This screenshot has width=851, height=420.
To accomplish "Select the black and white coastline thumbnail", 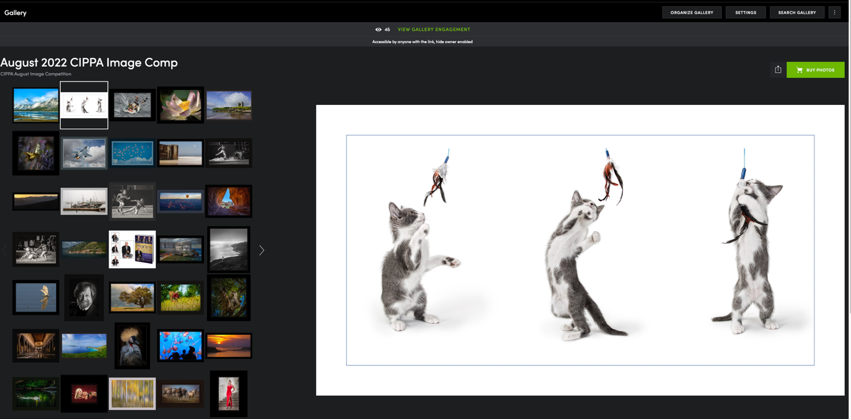I will (228, 249).
